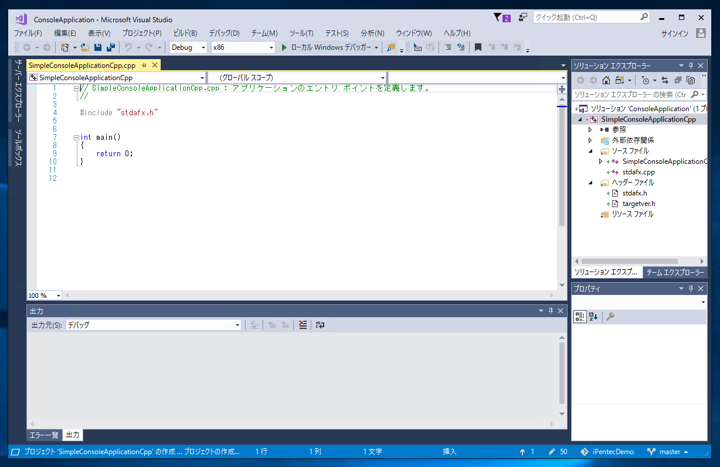Viewport: 720px width, 467px height.
Task: Collapse the ヘッダー ファイル folder node
Action: (591, 183)
